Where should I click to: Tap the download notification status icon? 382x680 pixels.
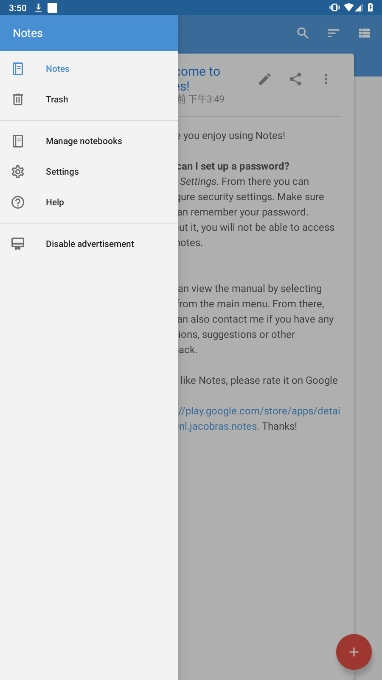[x=38, y=8]
